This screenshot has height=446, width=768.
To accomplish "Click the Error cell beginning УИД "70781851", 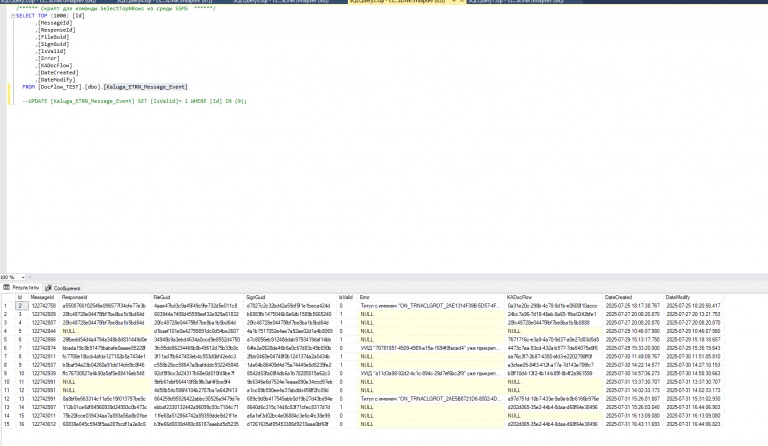I will point(432,348).
